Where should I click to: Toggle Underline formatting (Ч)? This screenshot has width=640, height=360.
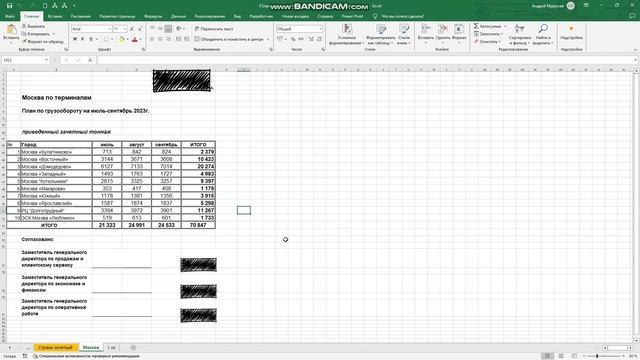tap(91, 39)
